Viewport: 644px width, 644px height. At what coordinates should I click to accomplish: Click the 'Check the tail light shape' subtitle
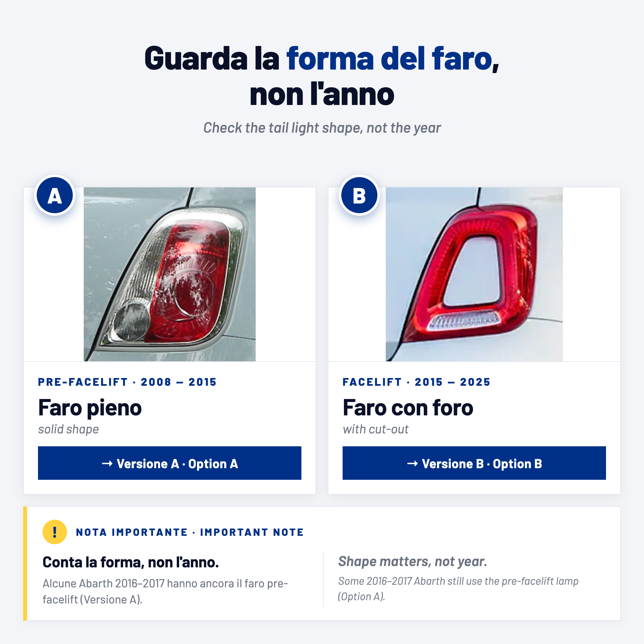pos(322,128)
